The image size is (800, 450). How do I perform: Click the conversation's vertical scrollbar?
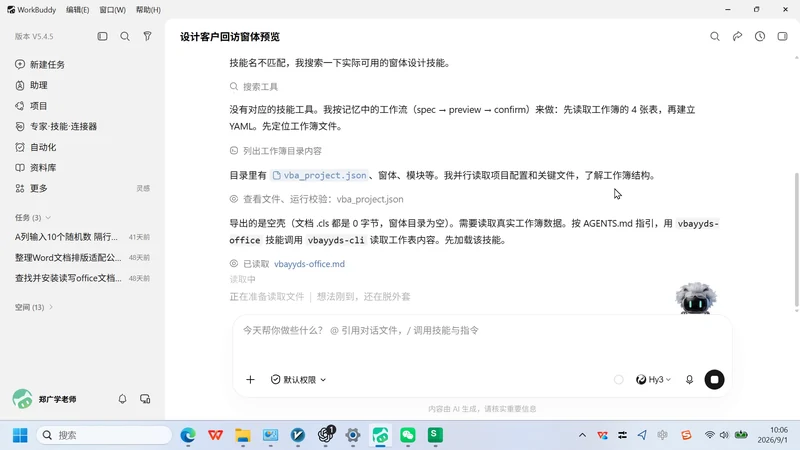coord(796,240)
